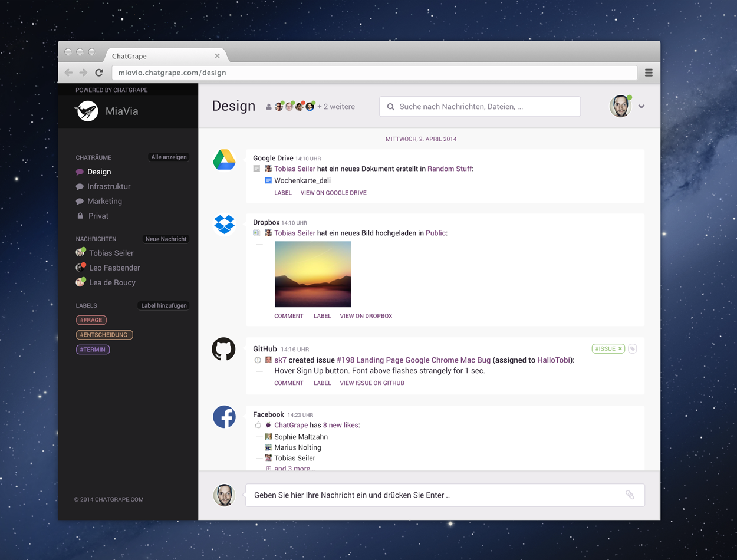Screen dimensions: 737x560
Task: Click the 'Neue Nachricht' button
Action: click(x=166, y=239)
